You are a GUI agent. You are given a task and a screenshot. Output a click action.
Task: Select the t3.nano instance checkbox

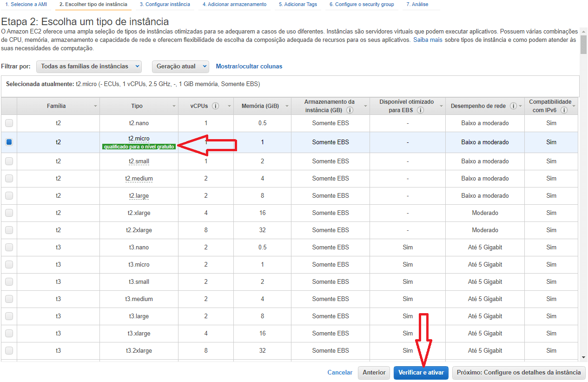point(9,248)
